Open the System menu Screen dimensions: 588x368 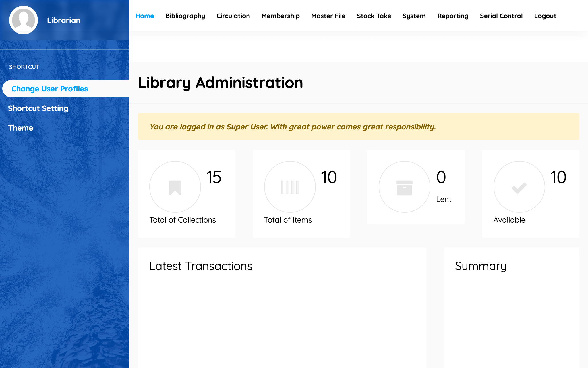tap(414, 16)
